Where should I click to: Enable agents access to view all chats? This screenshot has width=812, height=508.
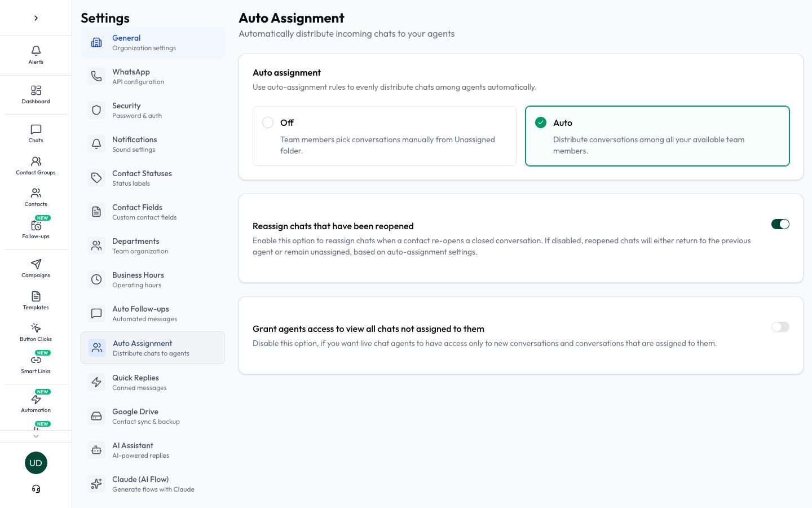pyautogui.click(x=780, y=327)
